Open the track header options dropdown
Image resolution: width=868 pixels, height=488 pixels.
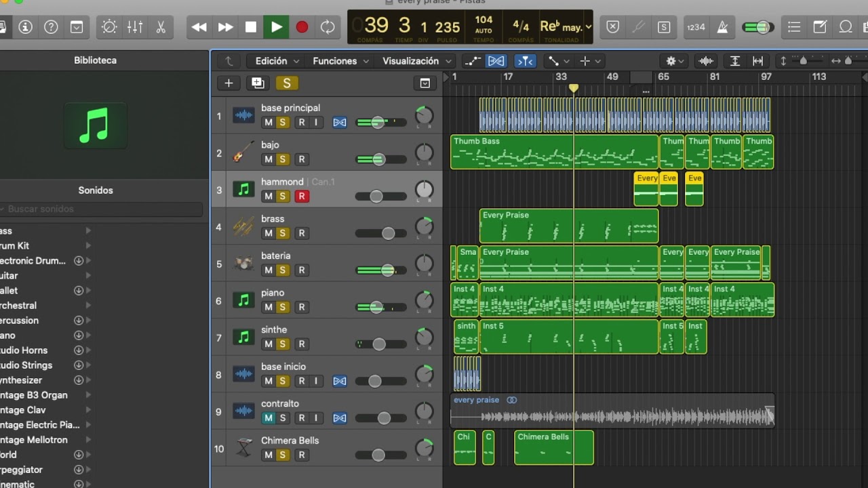click(425, 83)
